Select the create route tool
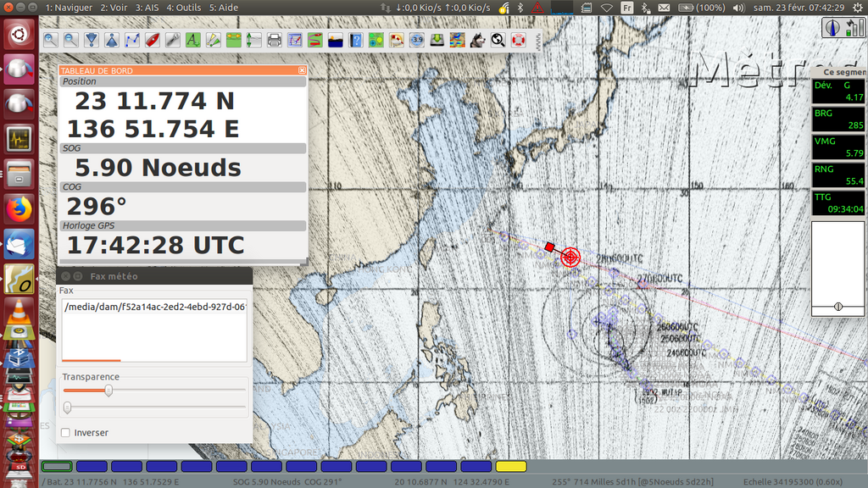 [x=131, y=40]
